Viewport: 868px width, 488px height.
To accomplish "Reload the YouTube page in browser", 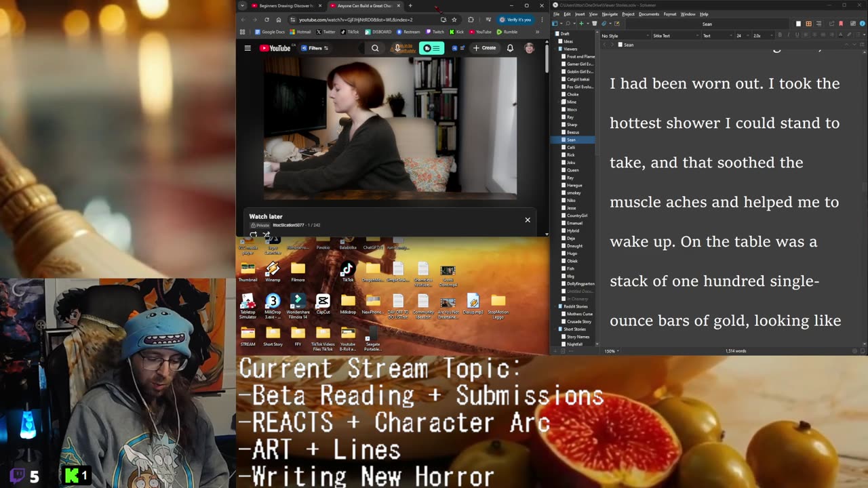I will [x=267, y=20].
